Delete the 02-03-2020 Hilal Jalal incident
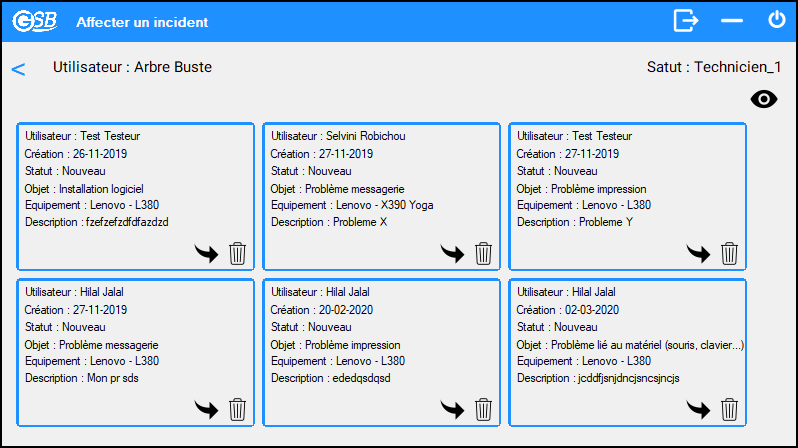The height and width of the screenshot is (448, 798). pyautogui.click(x=729, y=409)
